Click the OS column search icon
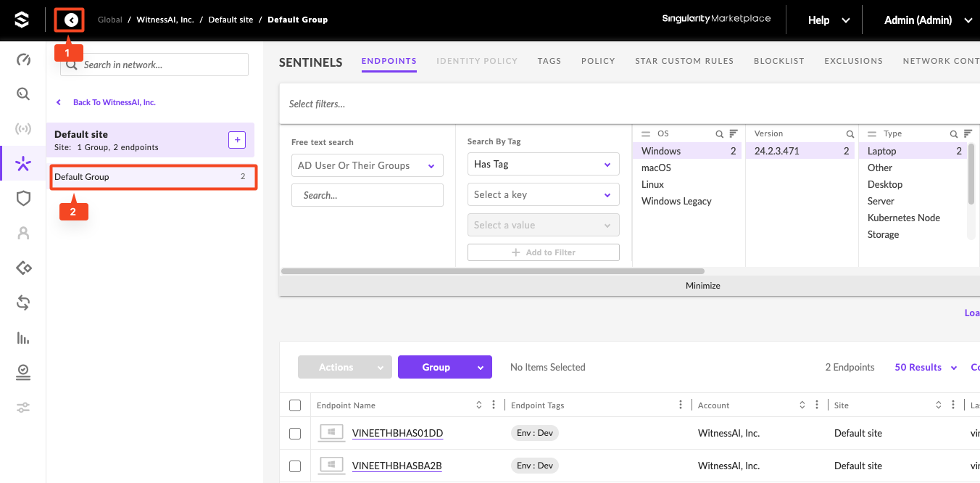Viewport: 980px width, 483px height. click(720, 134)
